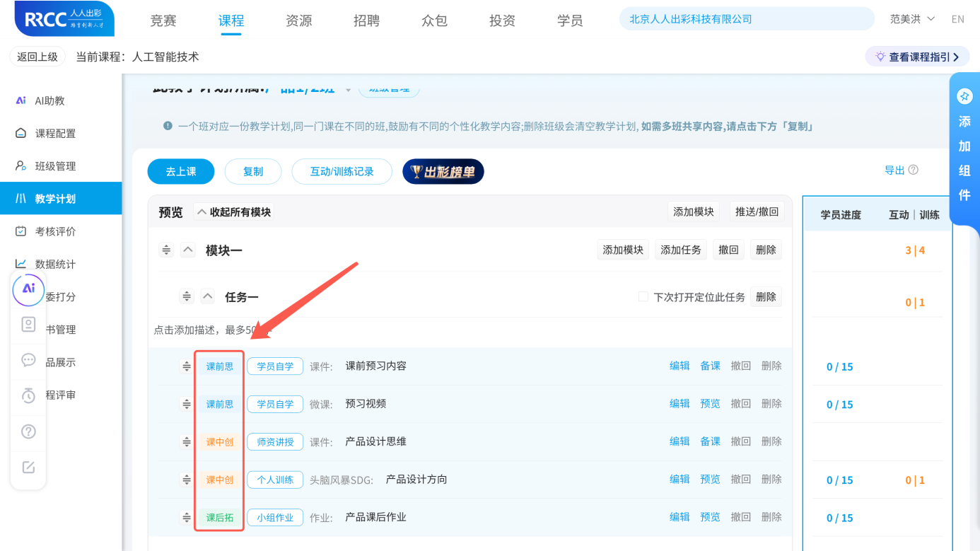Open the 投资 top menu
Image resolution: width=980 pixels, height=551 pixels.
(502, 21)
